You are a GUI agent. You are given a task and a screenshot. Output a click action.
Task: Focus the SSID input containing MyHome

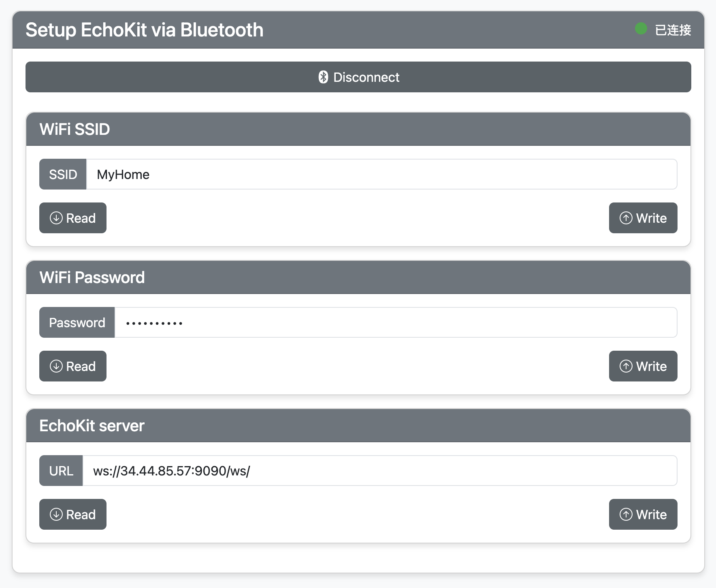(381, 174)
